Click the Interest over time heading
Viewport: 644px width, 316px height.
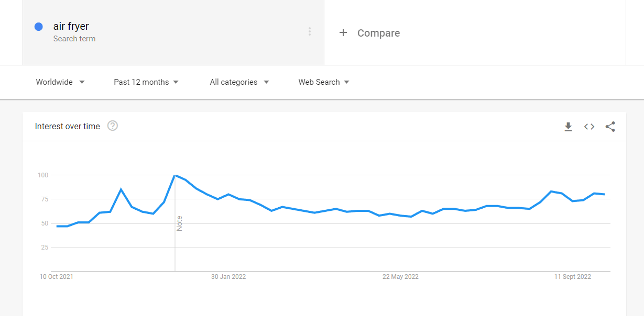(67, 126)
